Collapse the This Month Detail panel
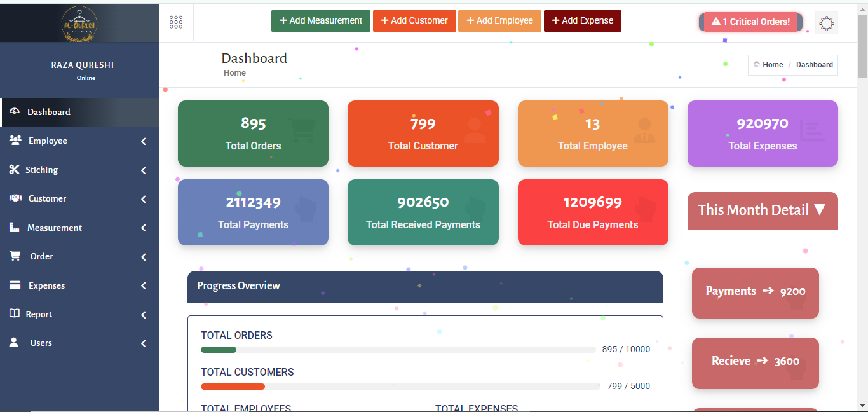This screenshot has width=868, height=412. click(x=763, y=210)
